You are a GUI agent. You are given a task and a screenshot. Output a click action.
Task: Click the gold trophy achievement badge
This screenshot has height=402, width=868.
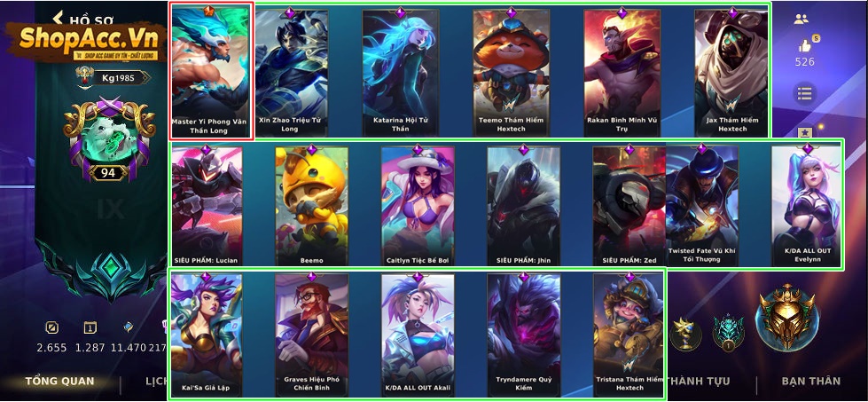pos(685,334)
